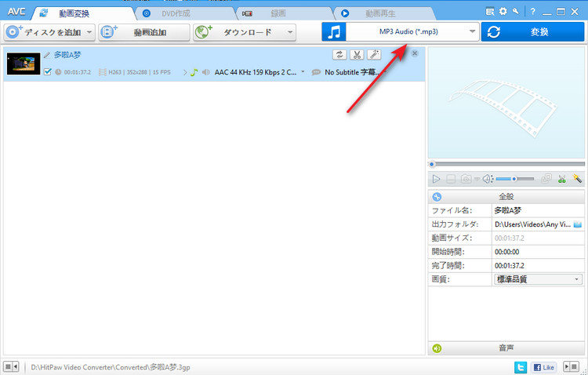Click the 動画追加 button
The width and height of the screenshot is (588, 375).
point(144,32)
